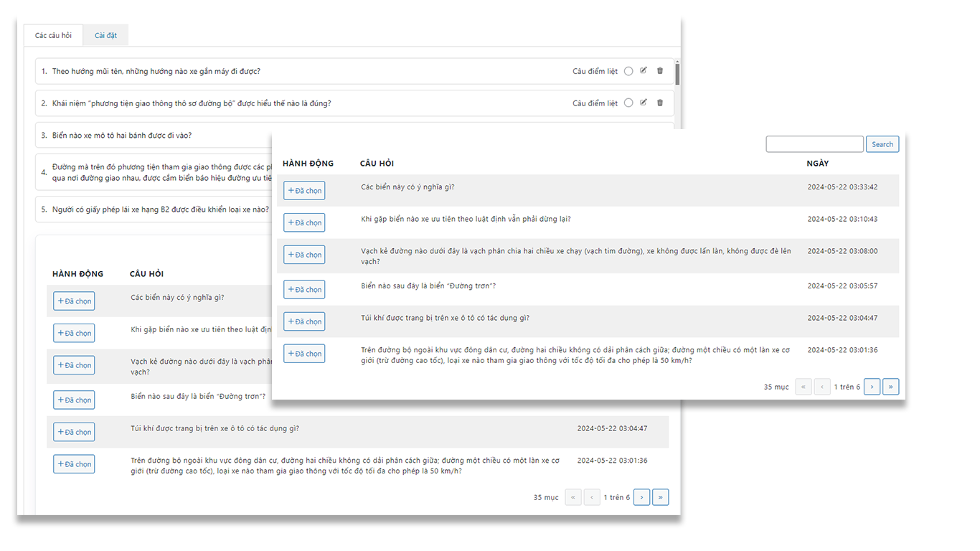Jump to last page in foreground panel pagination
This screenshot has width=980, height=551.
click(x=890, y=387)
